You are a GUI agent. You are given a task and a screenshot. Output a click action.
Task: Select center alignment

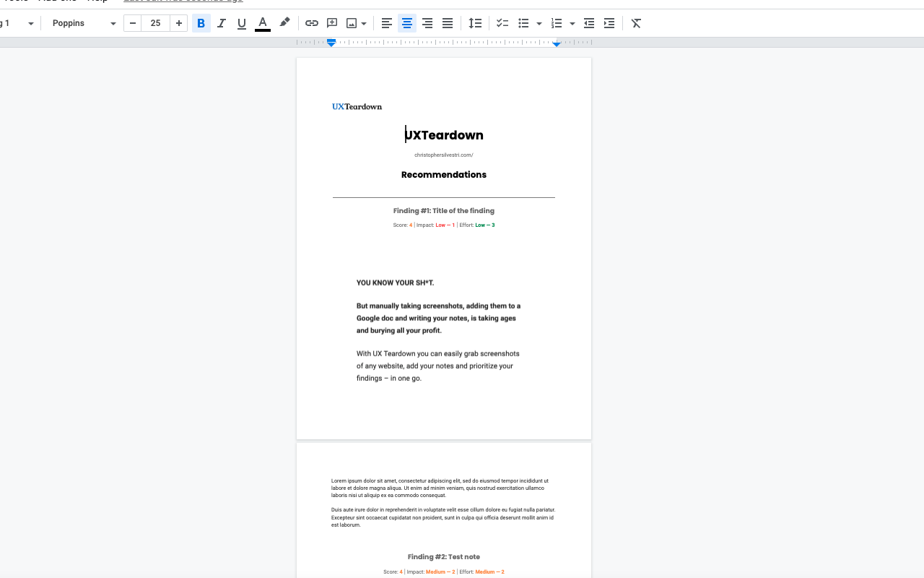tap(407, 23)
